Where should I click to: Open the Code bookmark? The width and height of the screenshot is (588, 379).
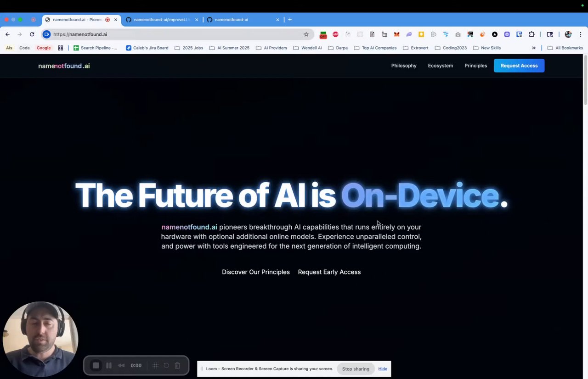point(24,48)
